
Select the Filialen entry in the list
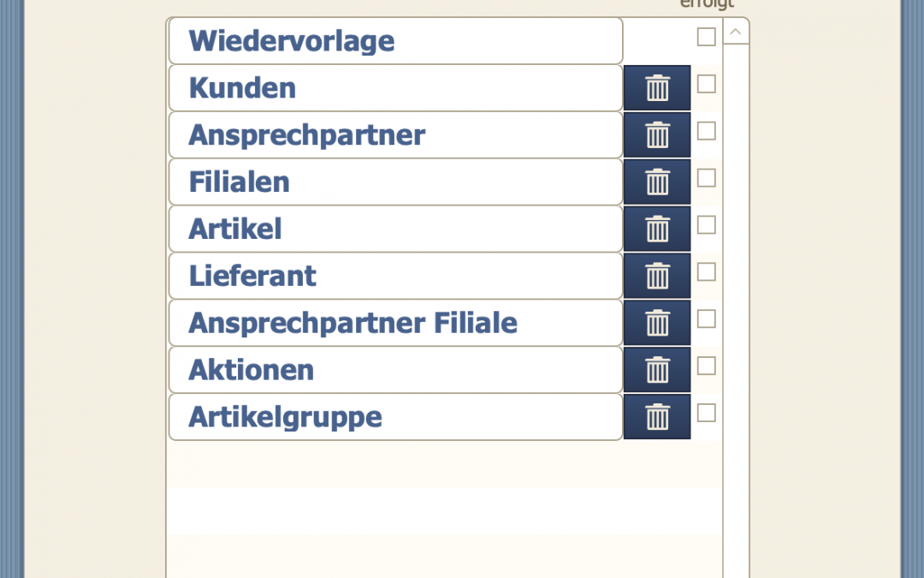[395, 182]
